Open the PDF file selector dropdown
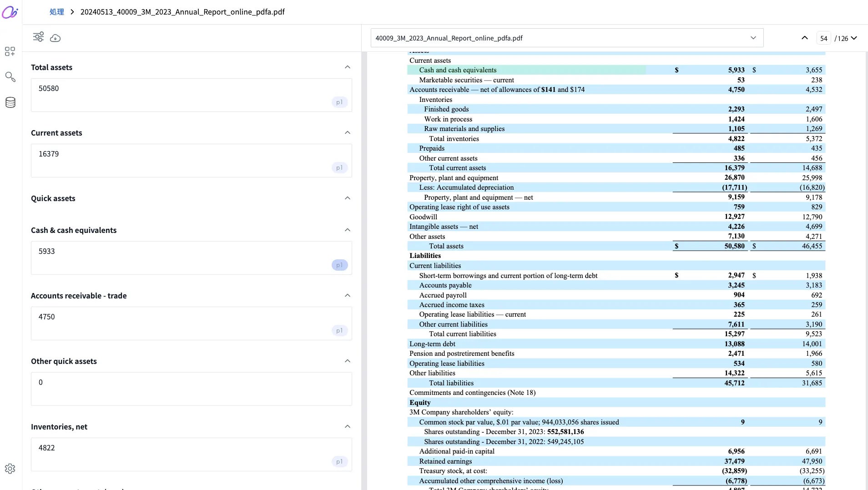 567,38
